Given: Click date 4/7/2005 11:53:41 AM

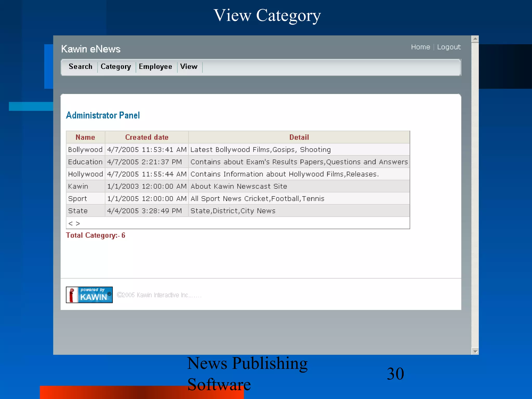Looking at the screenshot, I should pos(147,150).
